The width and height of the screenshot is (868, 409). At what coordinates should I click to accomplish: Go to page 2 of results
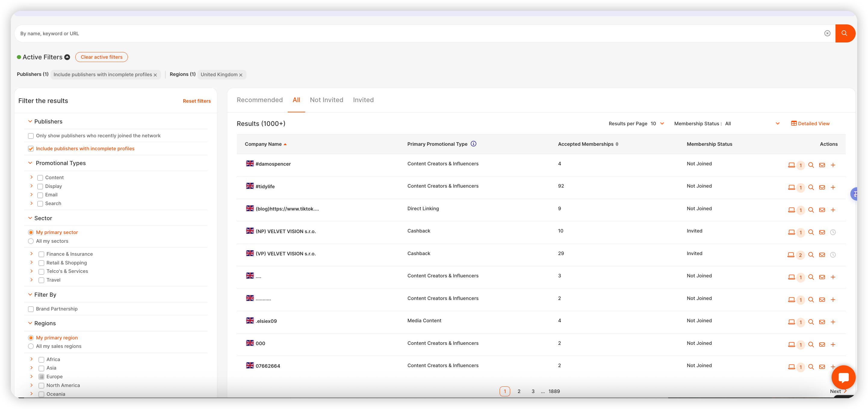(519, 391)
